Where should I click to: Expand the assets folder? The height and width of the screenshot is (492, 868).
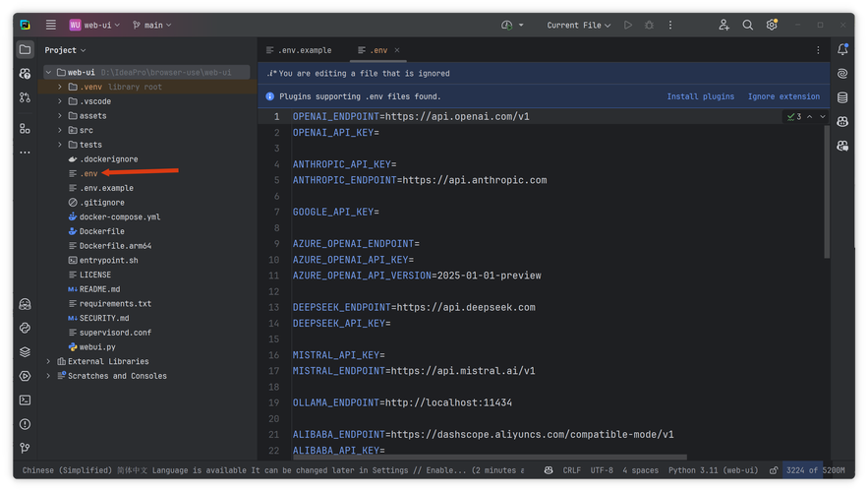point(60,116)
